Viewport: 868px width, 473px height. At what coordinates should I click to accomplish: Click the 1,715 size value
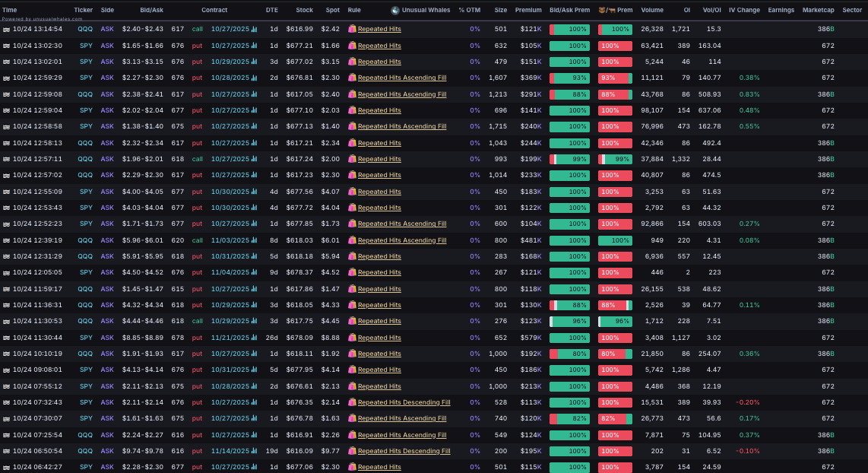coord(498,126)
